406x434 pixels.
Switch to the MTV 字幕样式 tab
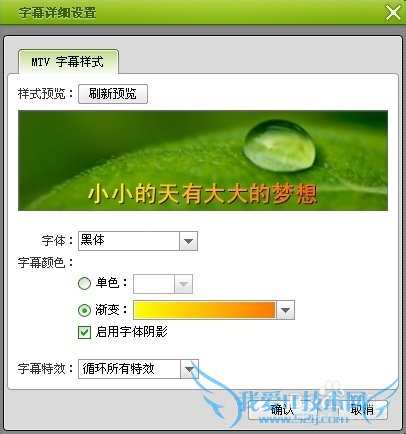pos(68,62)
